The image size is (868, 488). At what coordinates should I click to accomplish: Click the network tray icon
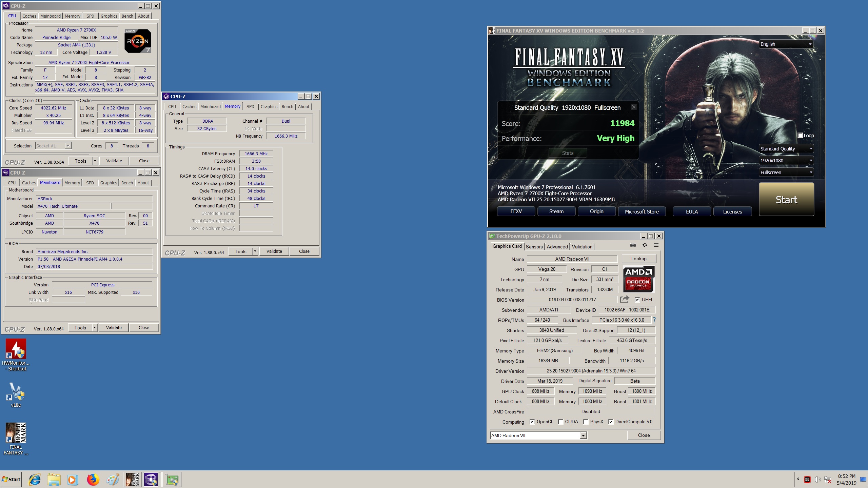[828, 480]
